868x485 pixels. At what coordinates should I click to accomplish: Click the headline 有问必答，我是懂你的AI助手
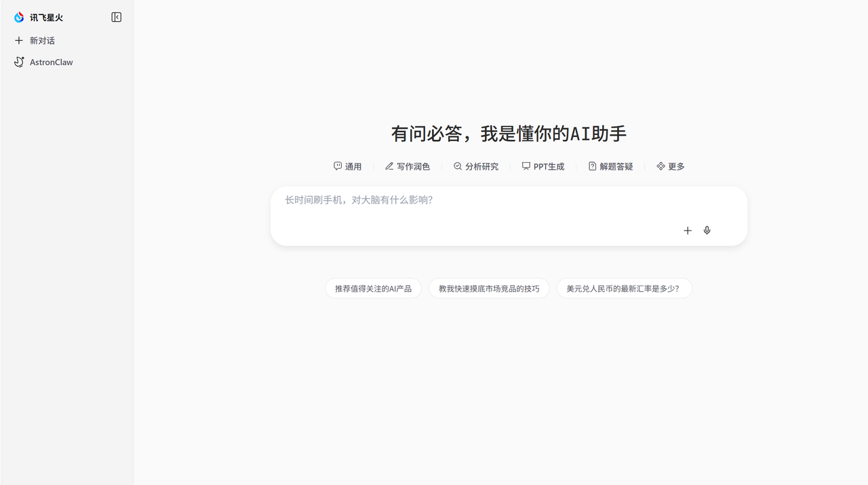tap(509, 134)
